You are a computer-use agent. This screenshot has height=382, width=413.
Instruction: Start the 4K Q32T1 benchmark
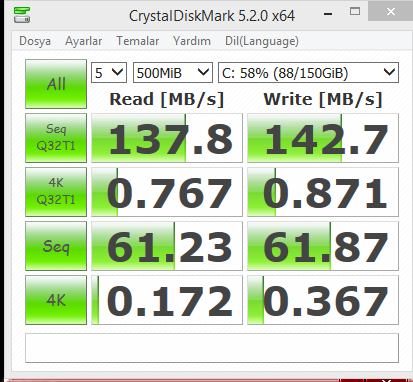coord(56,192)
